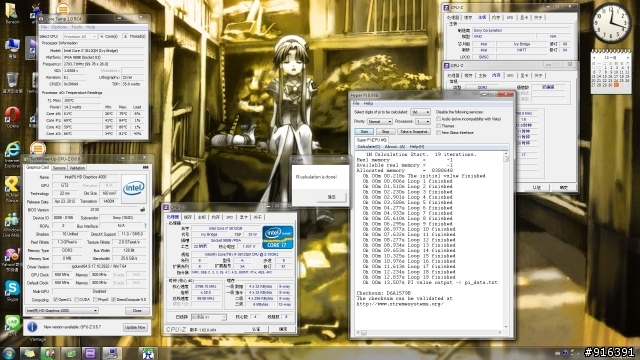The image size is (640, 360).
Task: Enable Themes checkbox in Hyper PI
Action: tap(438, 126)
